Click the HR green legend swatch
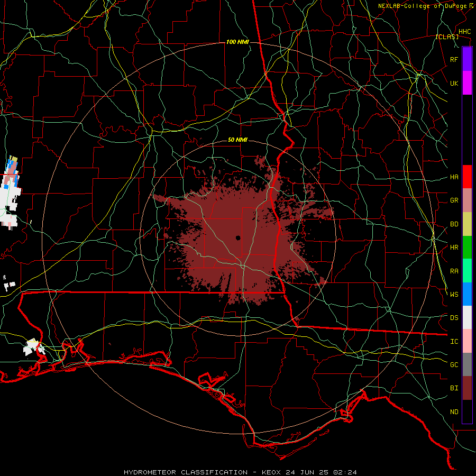476x476 pixels. pyautogui.click(x=467, y=248)
